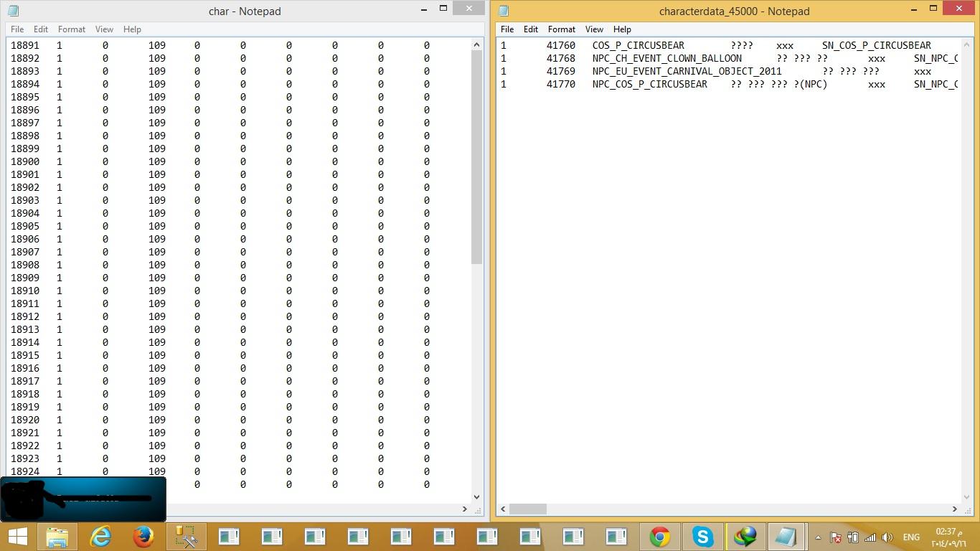Viewport: 980px width, 551px height.
Task: Click ID 41760 in characterdata_45000
Action: pos(561,45)
